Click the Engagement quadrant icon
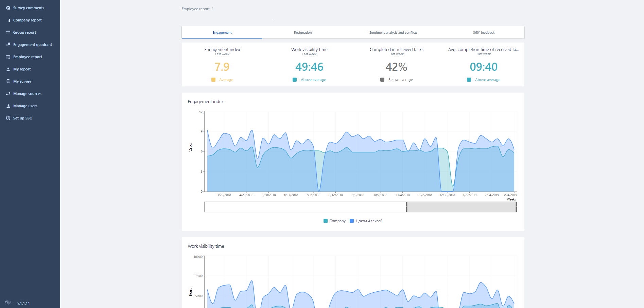Screen dimensions: 644x308 click(x=8, y=45)
